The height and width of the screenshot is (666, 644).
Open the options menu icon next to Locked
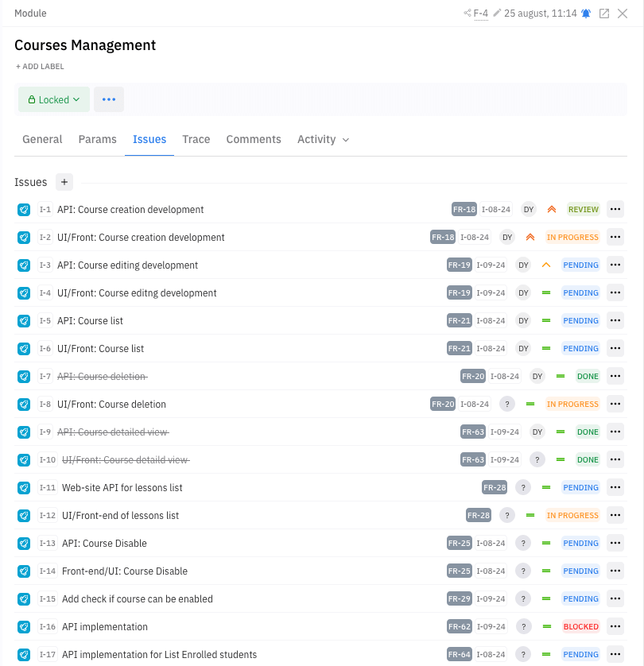click(109, 99)
